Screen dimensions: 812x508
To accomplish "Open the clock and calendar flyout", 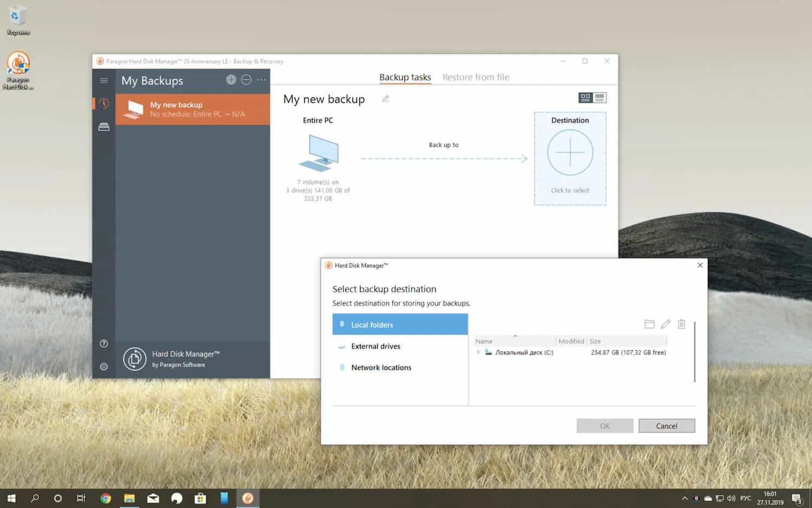I will tap(770, 498).
